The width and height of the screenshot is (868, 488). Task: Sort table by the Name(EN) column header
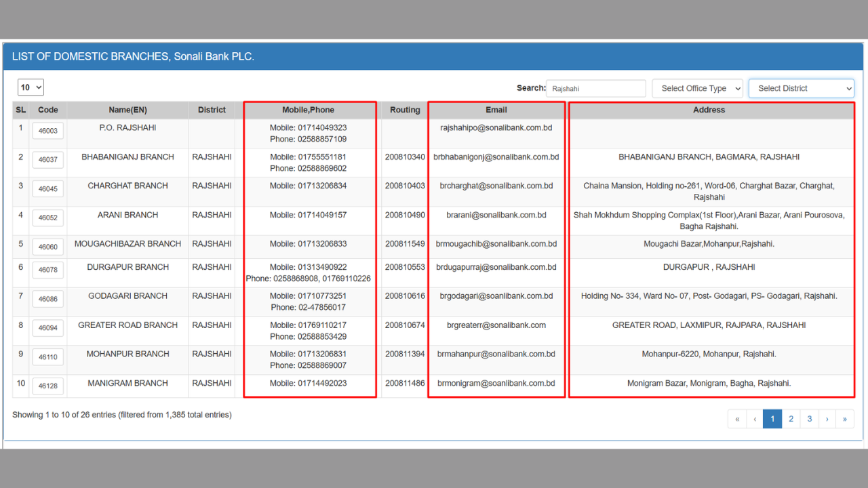pyautogui.click(x=127, y=110)
